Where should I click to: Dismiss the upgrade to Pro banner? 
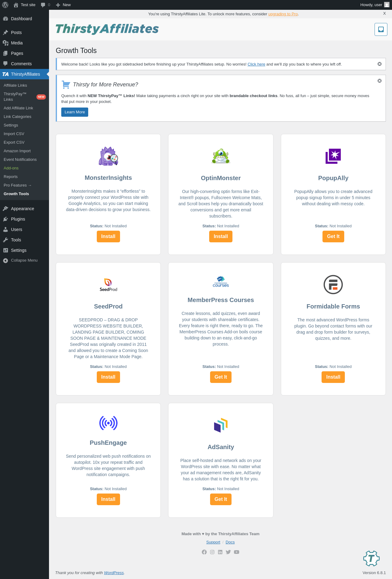tap(385, 13)
